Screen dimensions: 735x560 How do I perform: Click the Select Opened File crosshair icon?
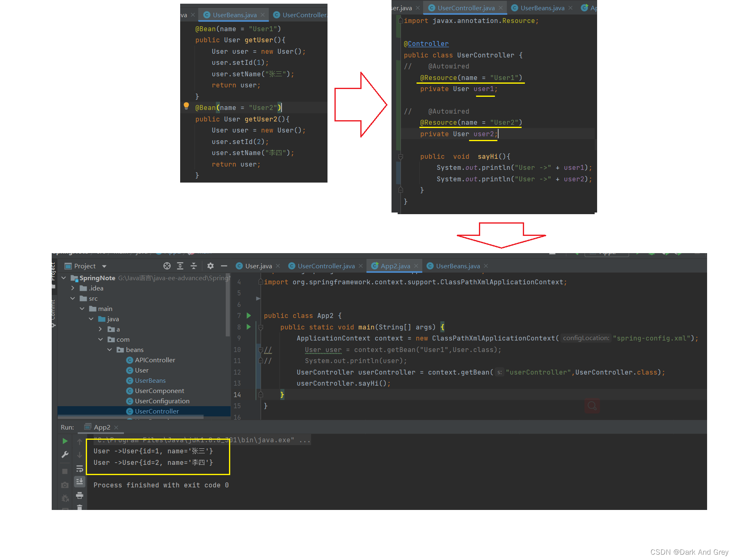point(167,266)
